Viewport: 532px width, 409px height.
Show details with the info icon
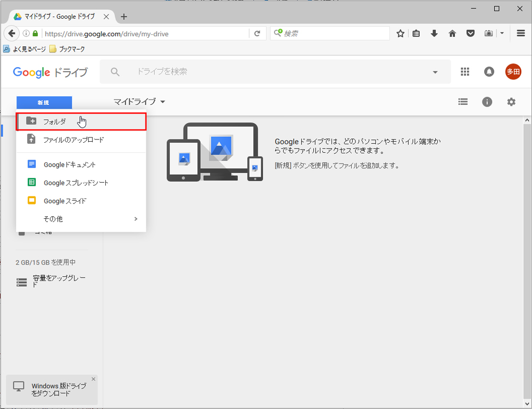coord(487,102)
